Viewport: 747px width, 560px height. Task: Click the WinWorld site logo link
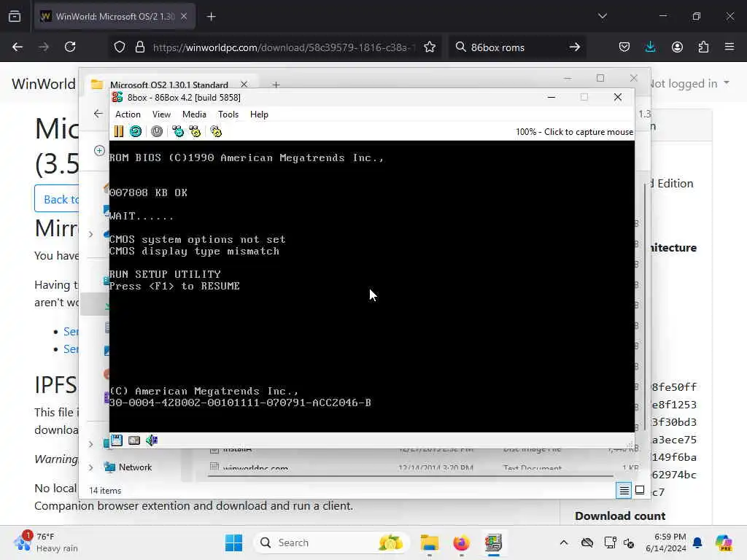[x=43, y=84]
